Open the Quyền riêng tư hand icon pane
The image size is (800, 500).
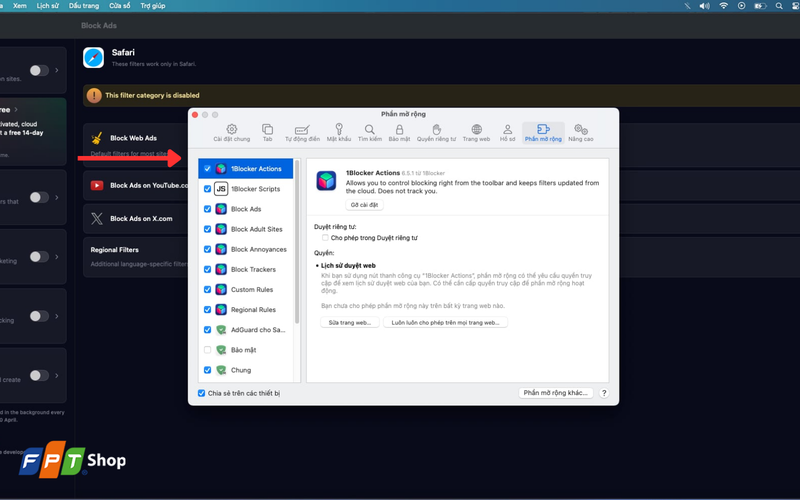tap(436, 133)
